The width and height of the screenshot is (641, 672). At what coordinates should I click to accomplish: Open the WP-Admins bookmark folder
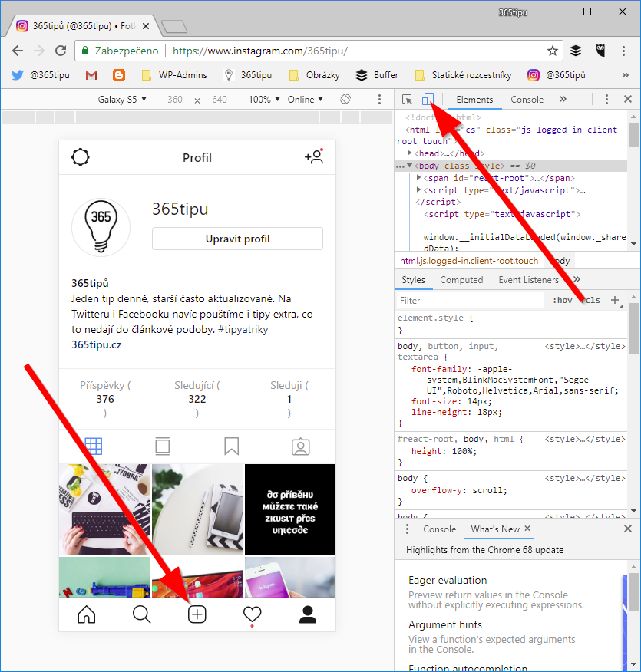click(x=174, y=75)
